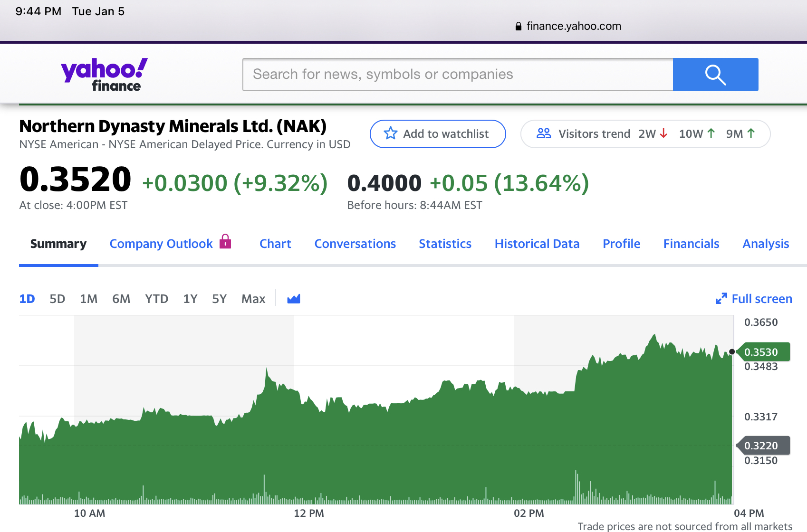Click the 10W up arrow trend indicator
This screenshot has height=532, width=807.
(711, 133)
